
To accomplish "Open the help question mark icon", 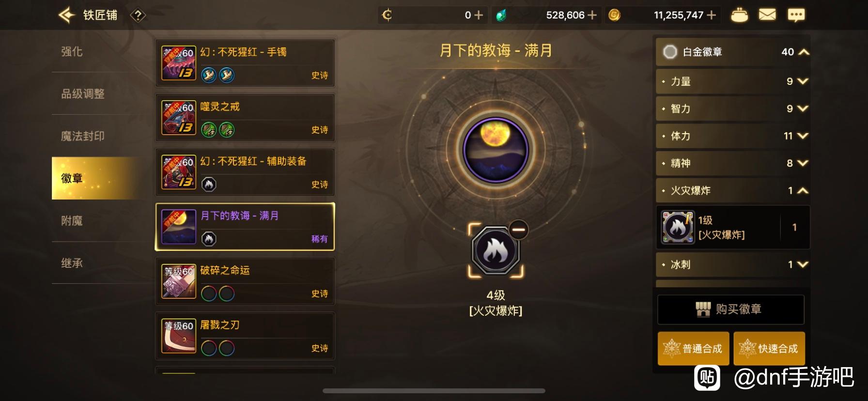I will [138, 15].
